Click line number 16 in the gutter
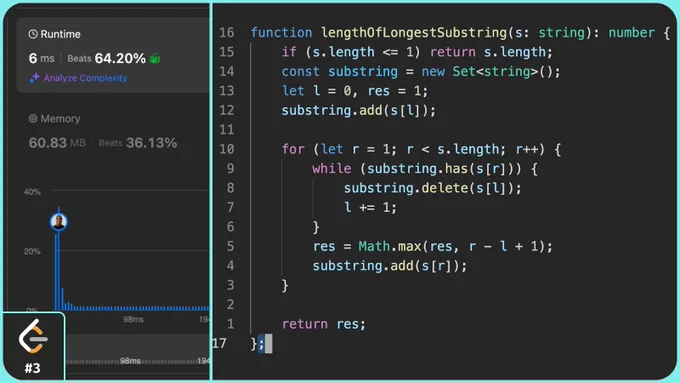Viewport: 680px width, 383px height. 226,33
